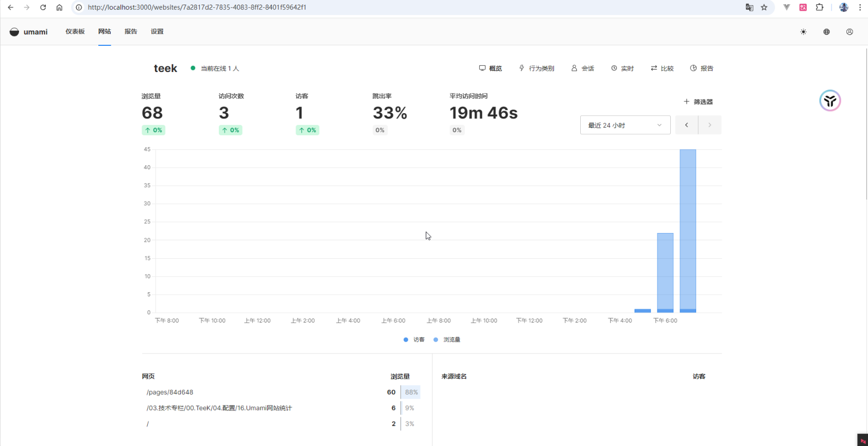Click the browser back arrow
Image resolution: width=868 pixels, height=446 pixels.
click(10, 7)
